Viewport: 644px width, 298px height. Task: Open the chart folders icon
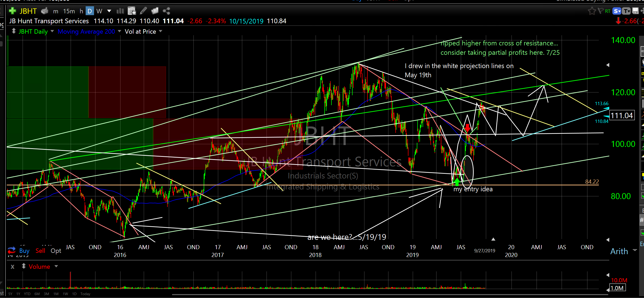coord(155,11)
